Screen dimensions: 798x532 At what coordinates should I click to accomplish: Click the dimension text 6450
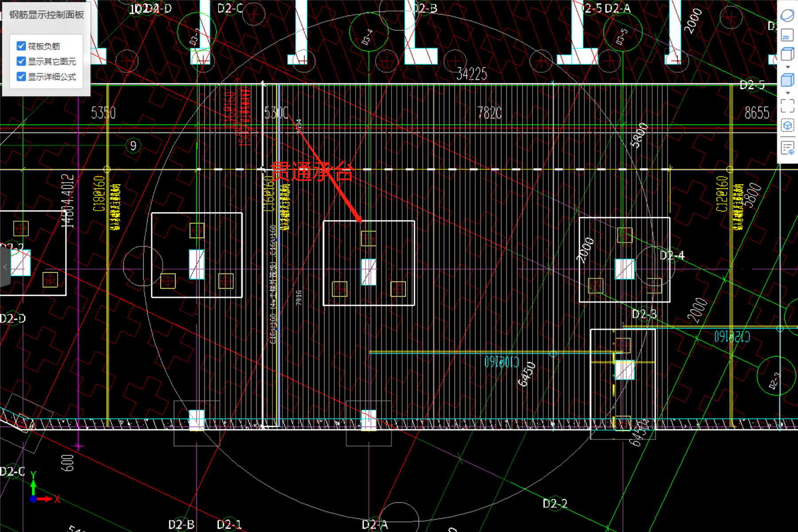click(527, 374)
